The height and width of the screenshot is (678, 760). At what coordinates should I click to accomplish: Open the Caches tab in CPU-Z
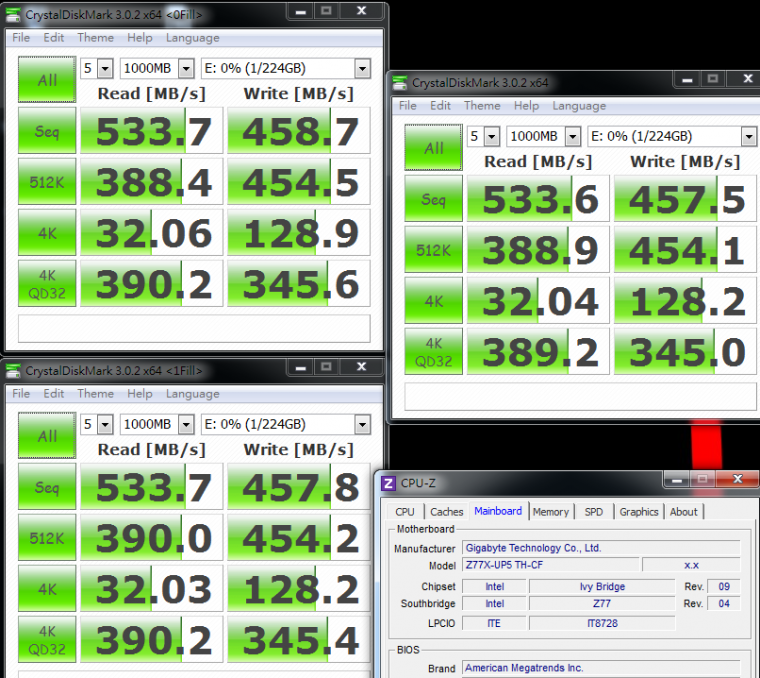(x=446, y=512)
